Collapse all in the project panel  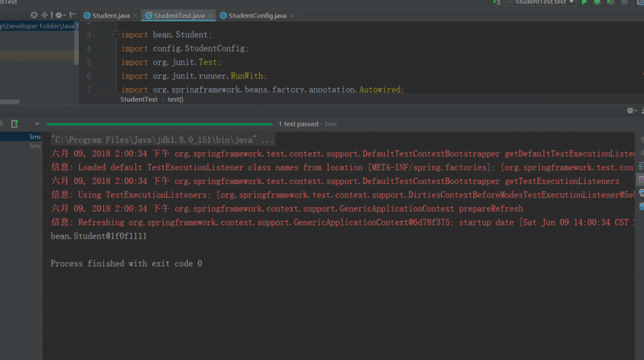tap(44, 15)
